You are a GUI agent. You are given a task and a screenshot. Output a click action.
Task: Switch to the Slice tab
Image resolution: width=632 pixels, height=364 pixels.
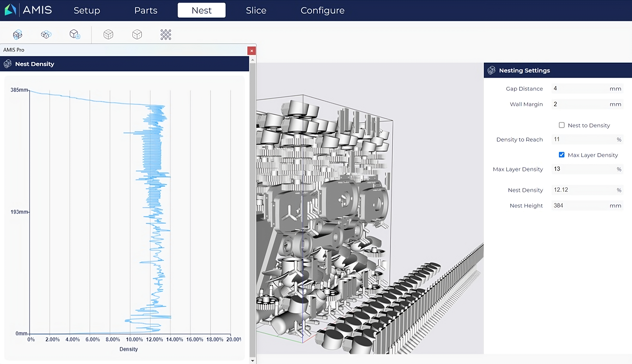[256, 10]
